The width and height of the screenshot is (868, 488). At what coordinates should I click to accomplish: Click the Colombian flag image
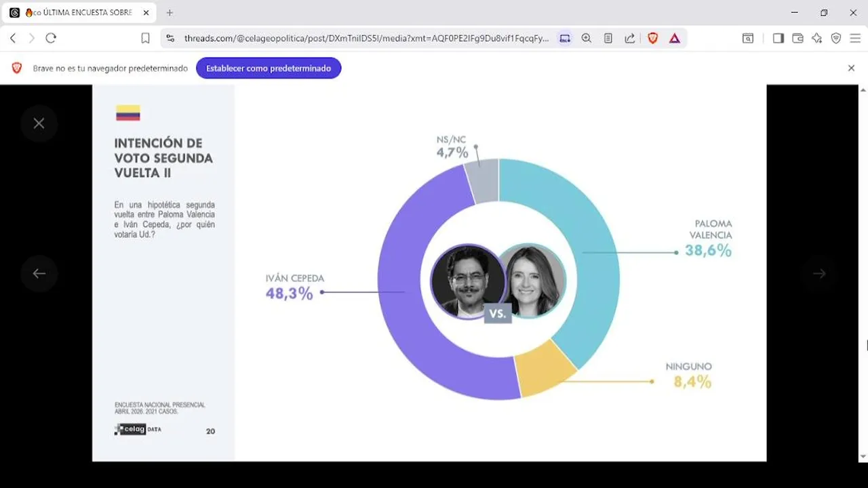[x=128, y=113]
